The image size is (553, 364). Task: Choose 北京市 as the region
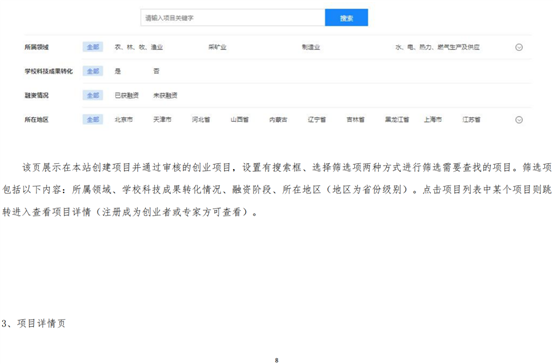click(x=124, y=120)
